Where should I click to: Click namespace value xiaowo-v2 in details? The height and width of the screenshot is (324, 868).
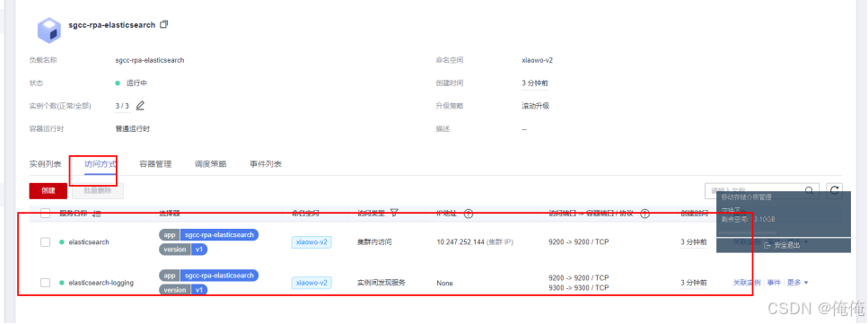click(x=537, y=60)
